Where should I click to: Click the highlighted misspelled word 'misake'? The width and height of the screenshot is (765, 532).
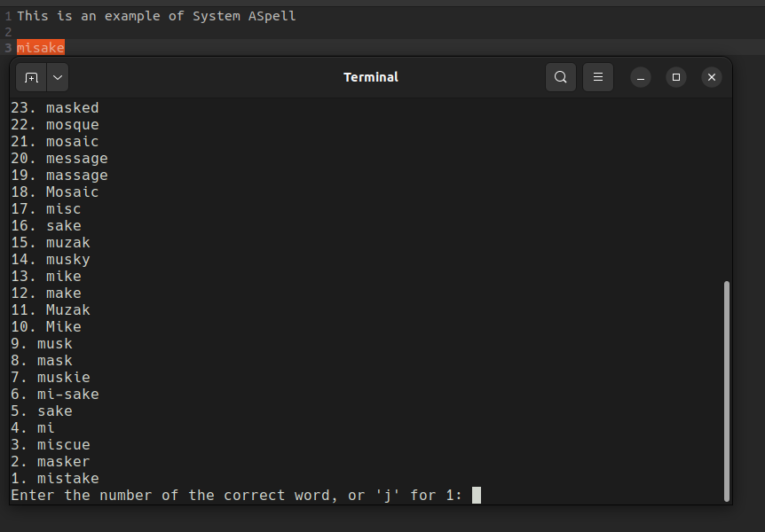tap(40, 47)
